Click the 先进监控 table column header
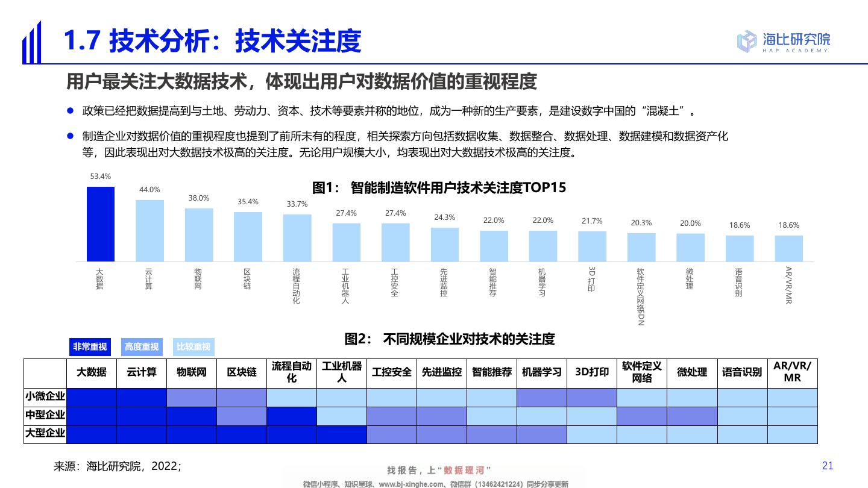 (x=442, y=372)
